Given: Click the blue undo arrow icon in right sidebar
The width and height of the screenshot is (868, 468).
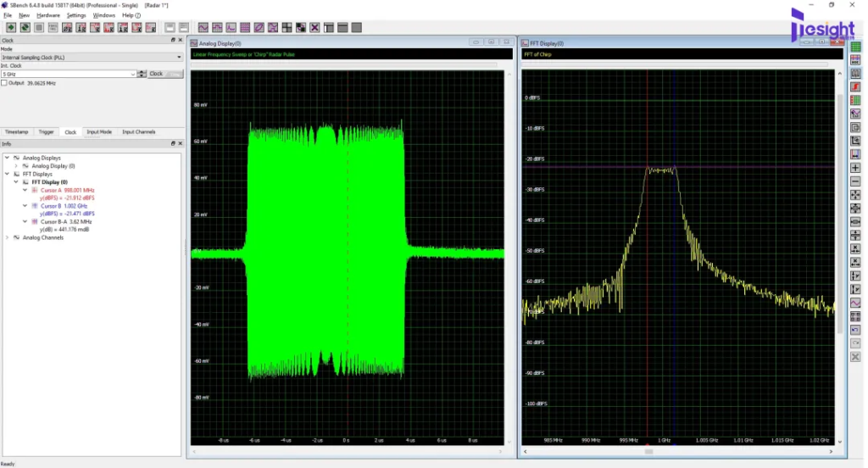Looking at the screenshot, I should 856,330.
